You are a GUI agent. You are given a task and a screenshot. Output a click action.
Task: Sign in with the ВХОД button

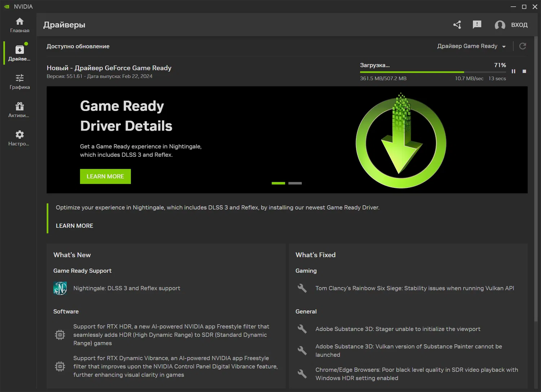click(519, 25)
